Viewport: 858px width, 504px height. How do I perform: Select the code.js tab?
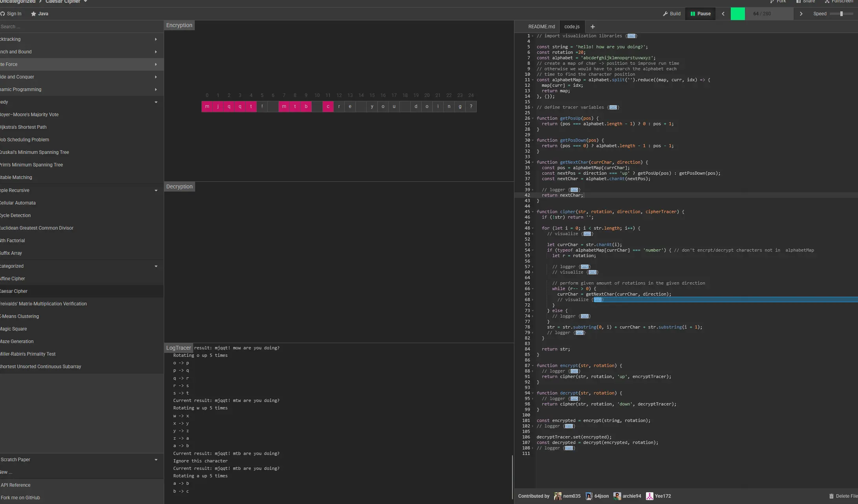(572, 27)
